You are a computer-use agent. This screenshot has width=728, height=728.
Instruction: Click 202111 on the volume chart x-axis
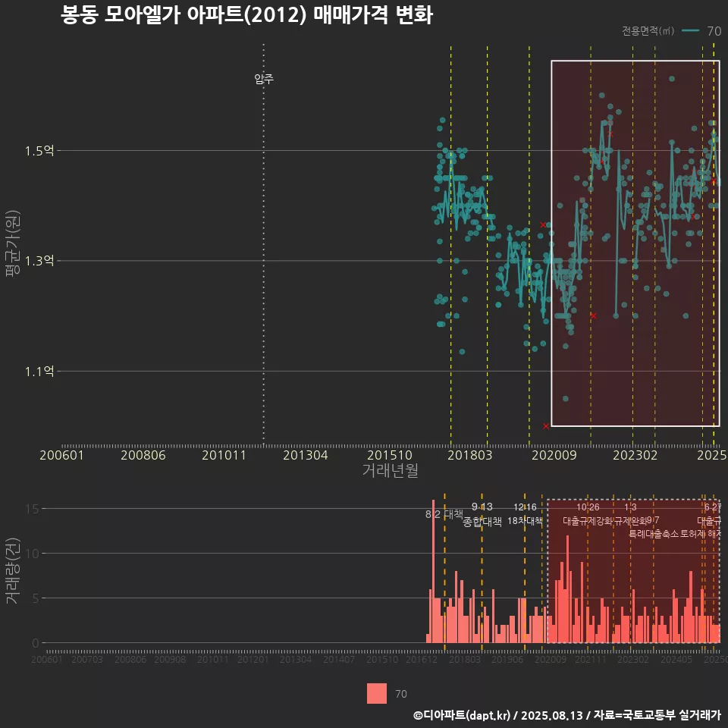pos(591,659)
